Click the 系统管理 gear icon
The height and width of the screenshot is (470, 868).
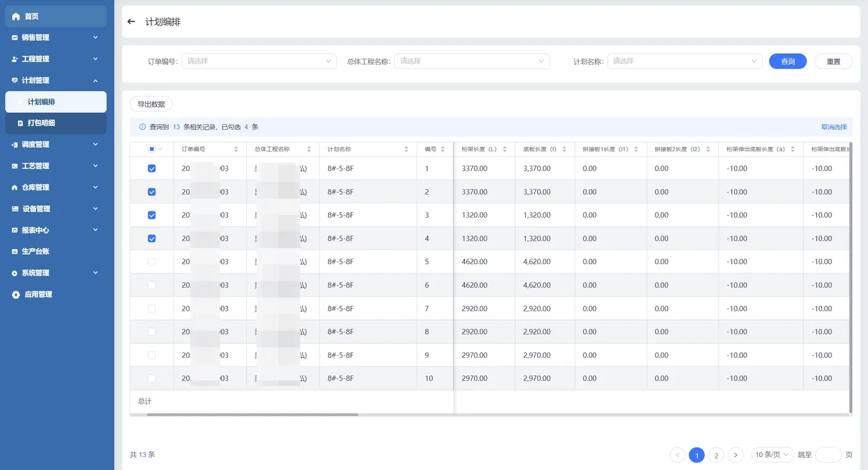click(x=15, y=273)
